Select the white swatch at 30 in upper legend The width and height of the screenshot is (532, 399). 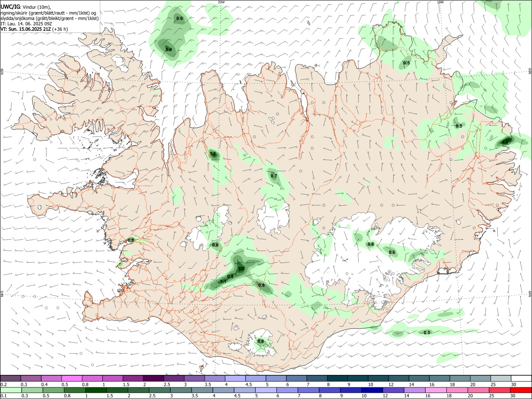point(521,378)
